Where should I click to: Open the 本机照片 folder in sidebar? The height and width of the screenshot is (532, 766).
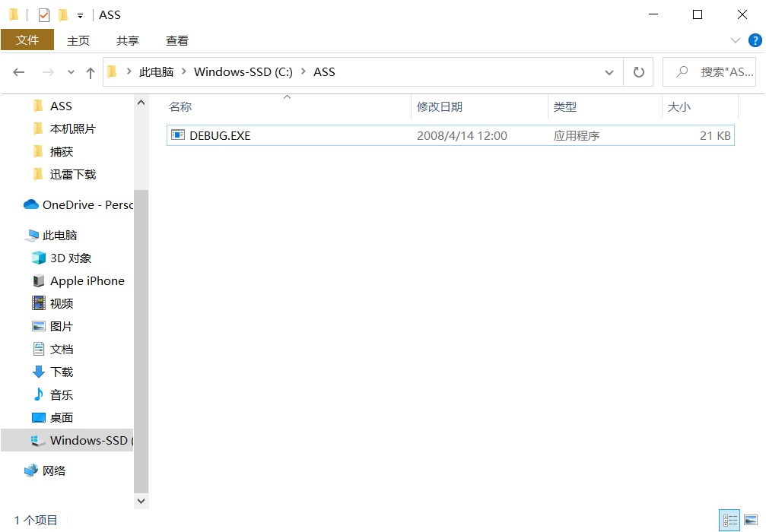73,129
